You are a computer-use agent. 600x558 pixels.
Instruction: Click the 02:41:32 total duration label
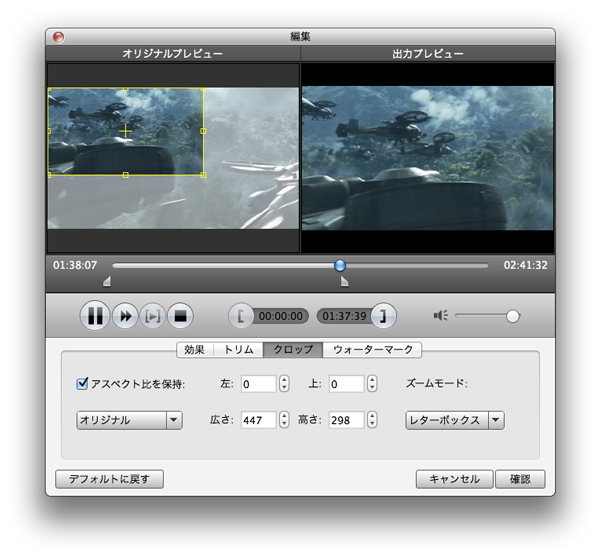(x=525, y=265)
